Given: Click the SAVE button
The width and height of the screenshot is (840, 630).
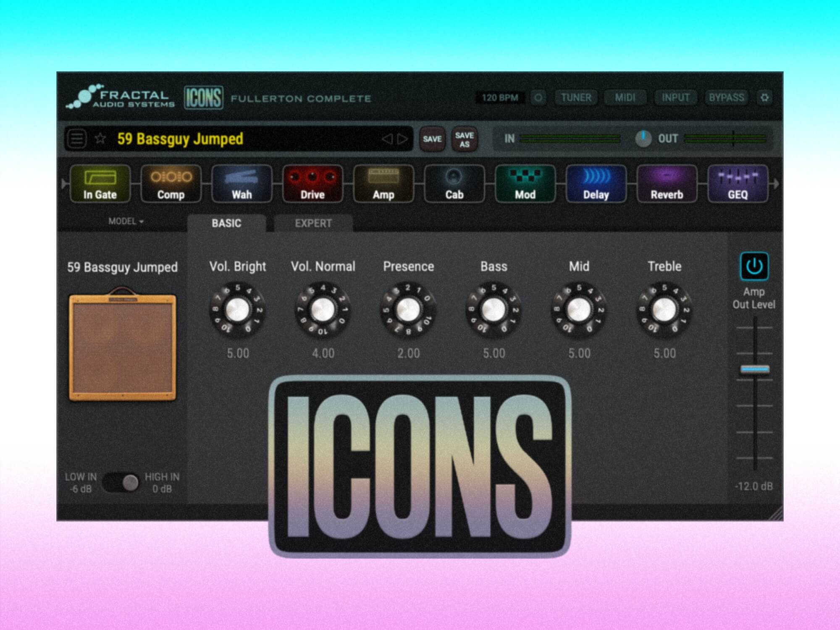Looking at the screenshot, I should pyautogui.click(x=432, y=139).
